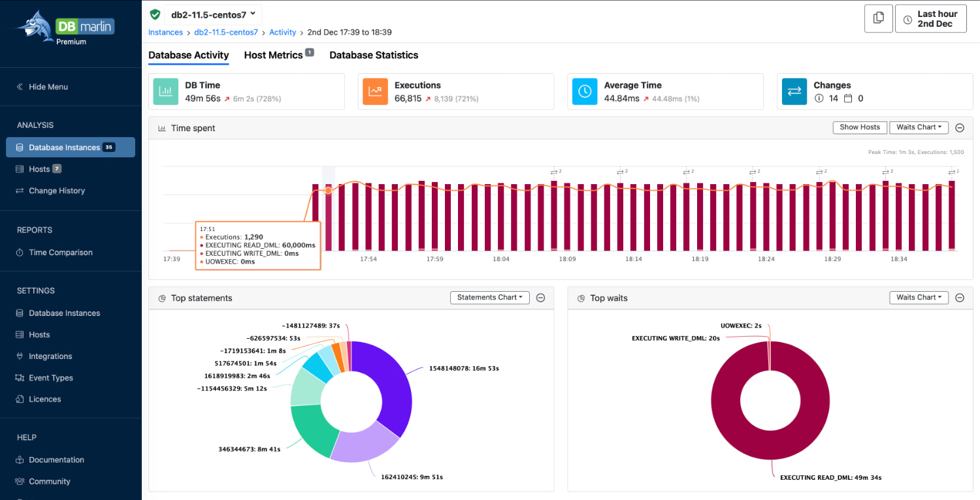Switch to the Database Activity tab
The height and width of the screenshot is (500, 980).
click(x=189, y=55)
